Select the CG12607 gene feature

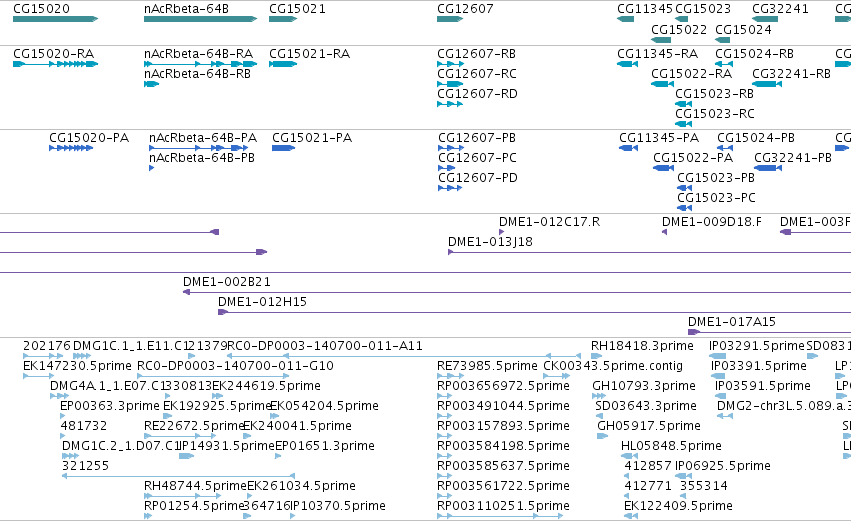[450, 19]
